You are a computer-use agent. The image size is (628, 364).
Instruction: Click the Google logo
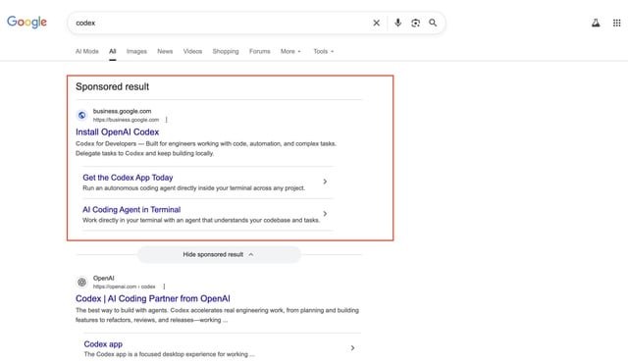[26, 22]
